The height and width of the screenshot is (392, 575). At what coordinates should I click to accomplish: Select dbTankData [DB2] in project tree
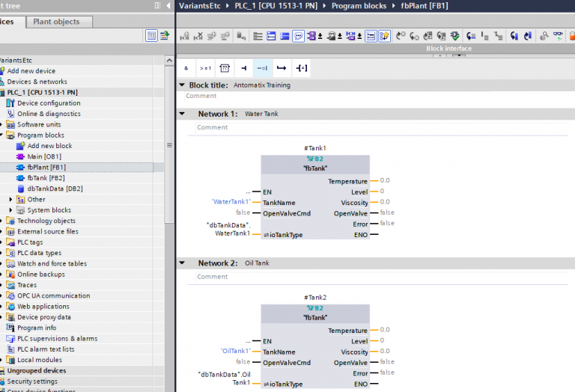point(54,189)
